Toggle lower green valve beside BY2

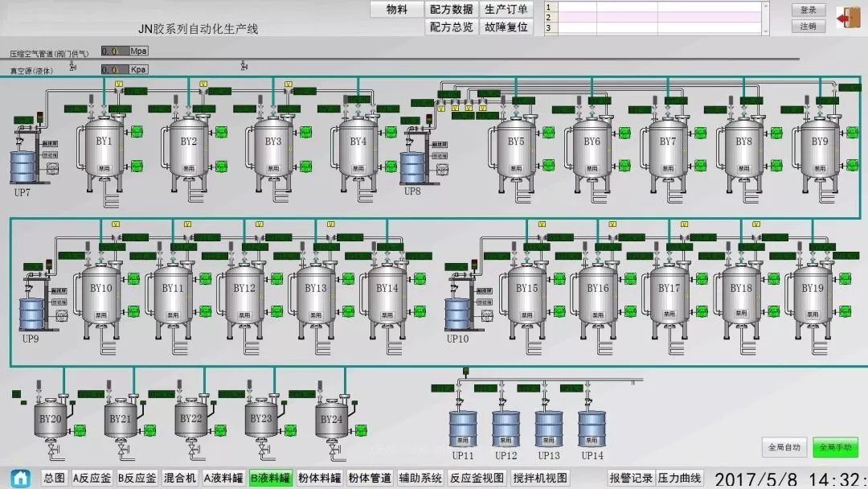click(221, 166)
